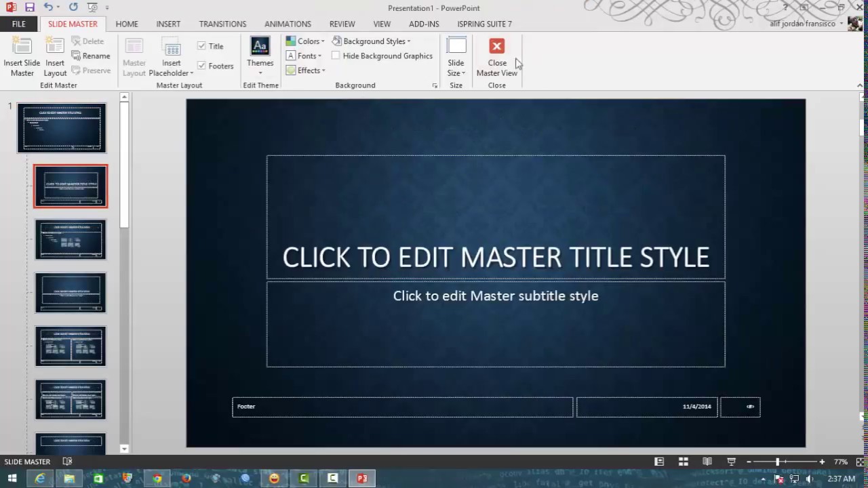Viewport: 868px width, 488px height.
Task: Open the Undo history dropdown arrow
Action: 58,7
